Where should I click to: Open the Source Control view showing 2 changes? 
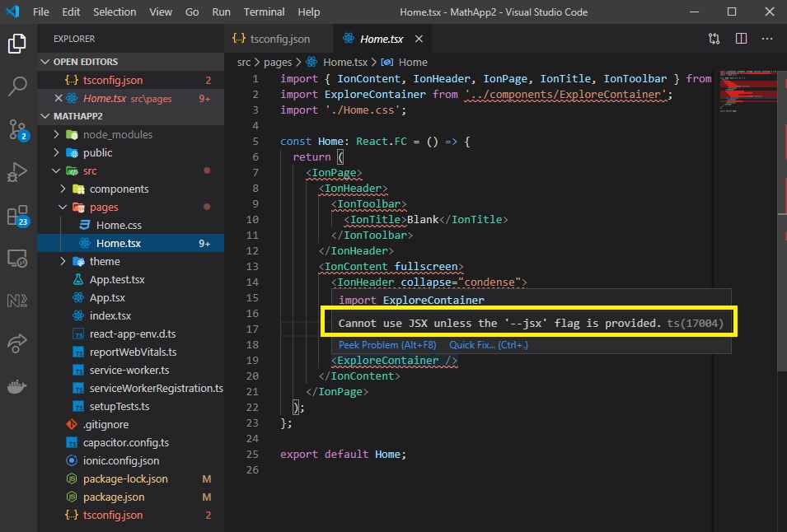pyautogui.click(x=18, y=129)
